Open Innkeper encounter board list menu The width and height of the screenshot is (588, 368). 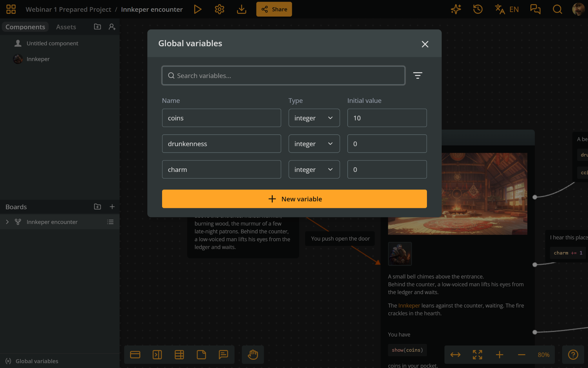(110, 222)
